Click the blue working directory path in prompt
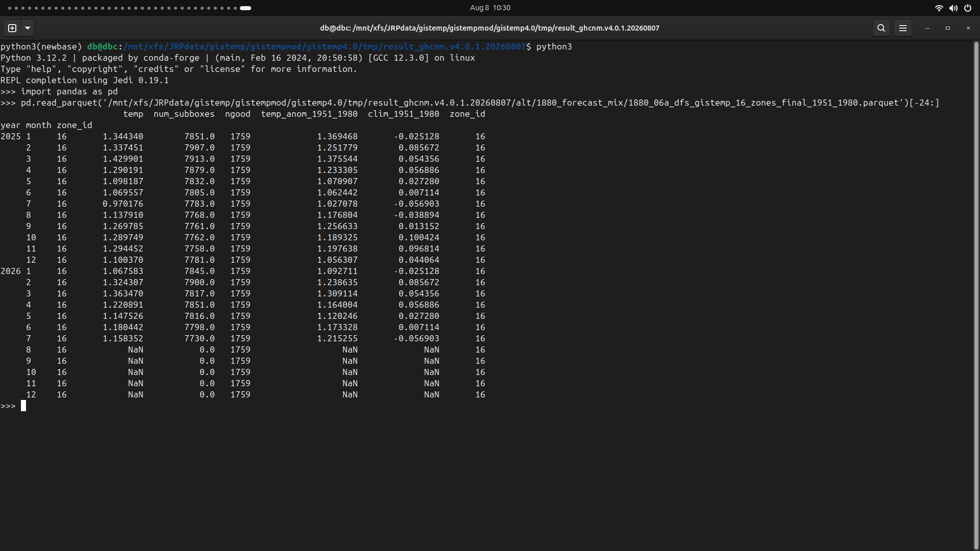This screenshot has width=980, height=551. pos(325,46)
